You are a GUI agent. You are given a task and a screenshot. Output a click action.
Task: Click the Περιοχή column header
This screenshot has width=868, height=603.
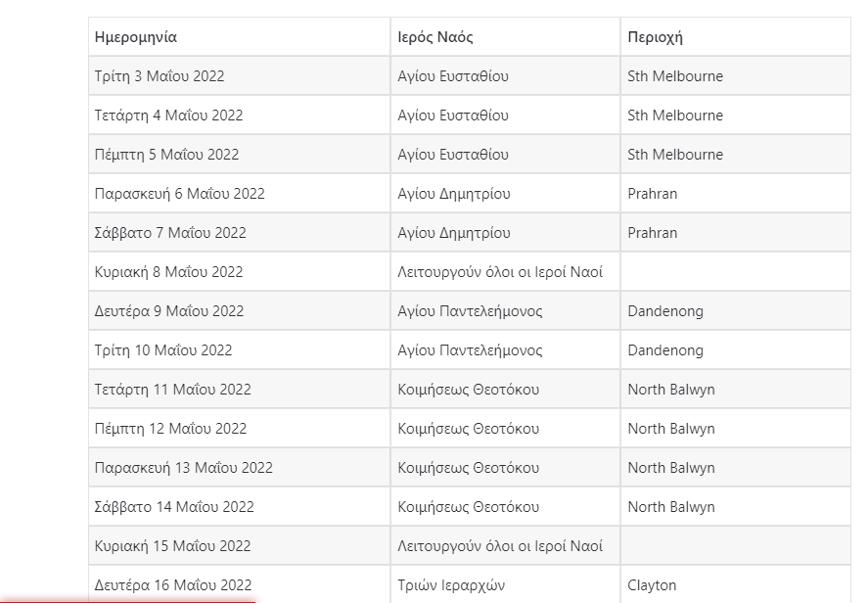(x=655, y=37)
